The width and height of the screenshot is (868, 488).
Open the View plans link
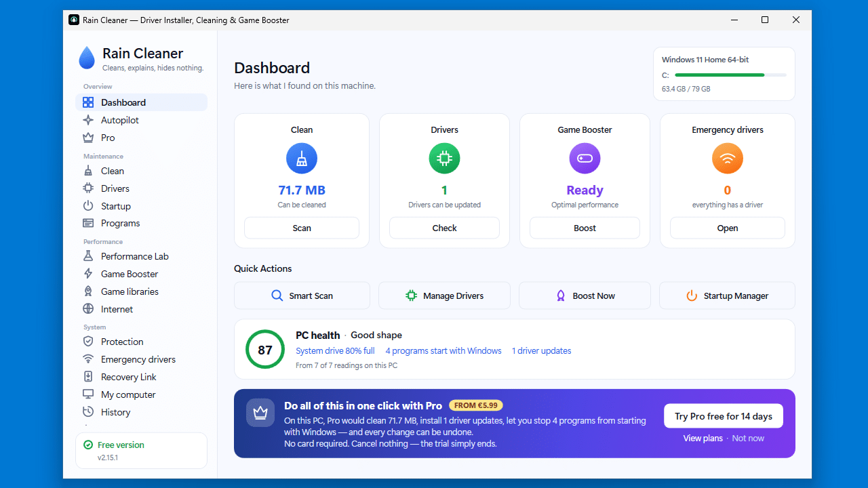pos(703,439)
